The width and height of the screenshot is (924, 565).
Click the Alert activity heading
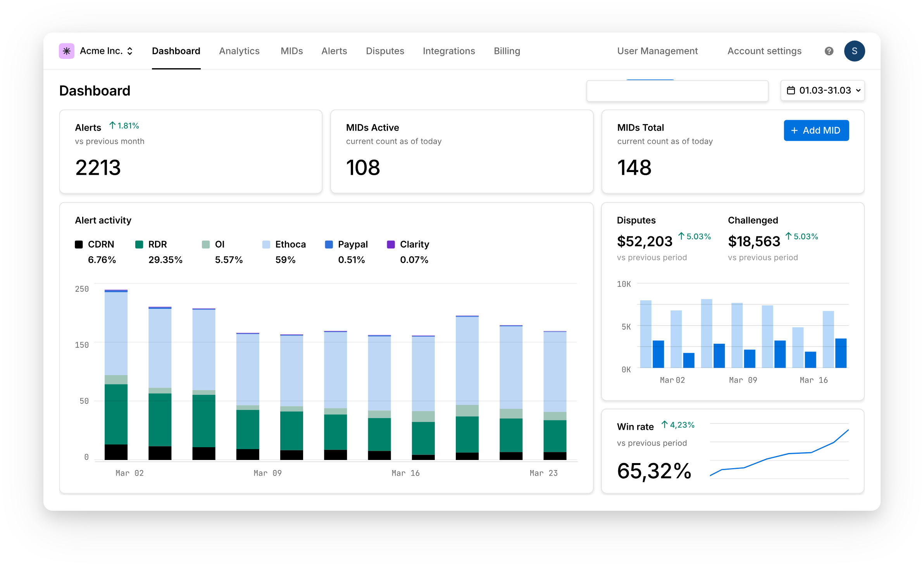point(103,220)
